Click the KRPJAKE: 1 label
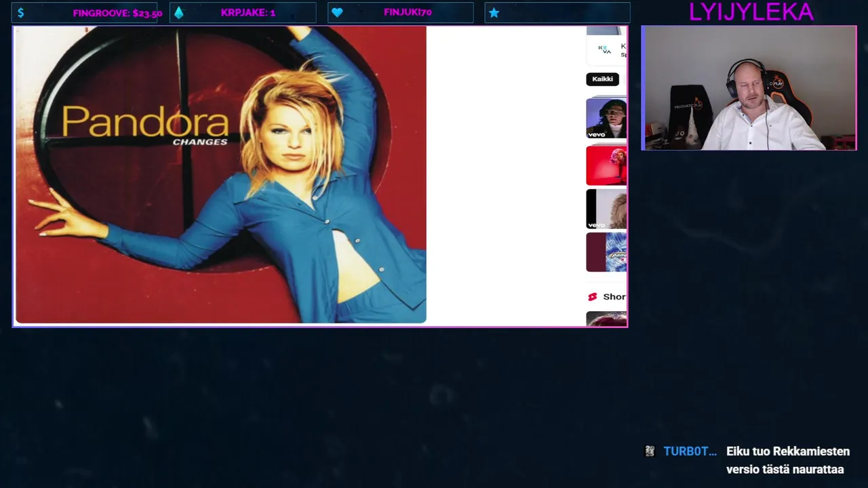The width and height of the screenshot is (868, 488). [x=248, y=13]
